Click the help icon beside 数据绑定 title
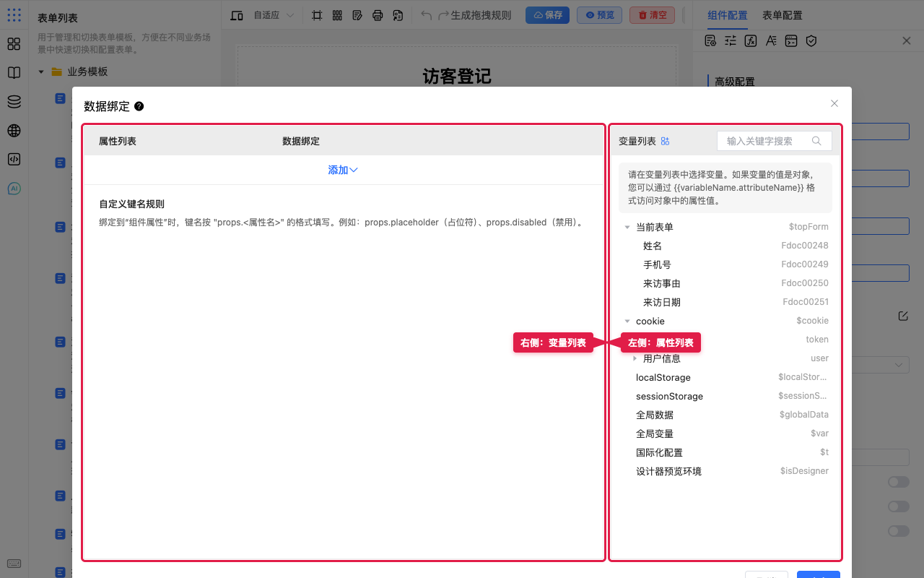This screenshot has height=578, width=924. pos(139,106)
